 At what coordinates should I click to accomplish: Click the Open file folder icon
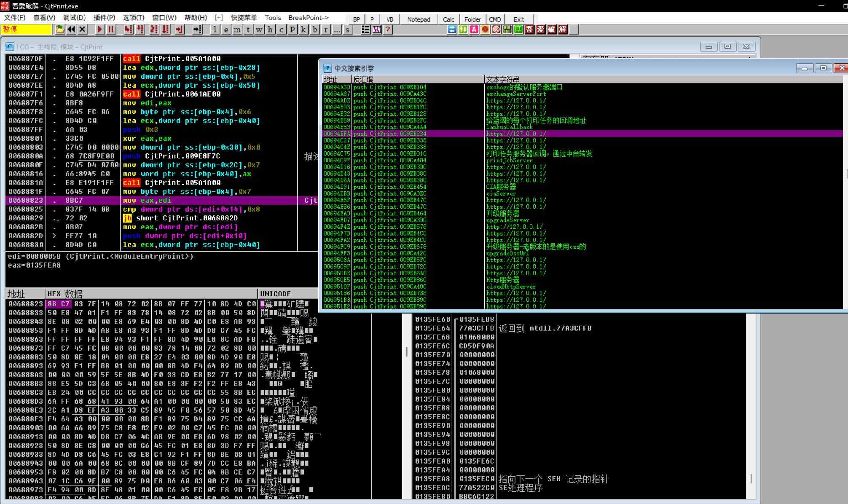pyautogui.click(x=60, y=29)
